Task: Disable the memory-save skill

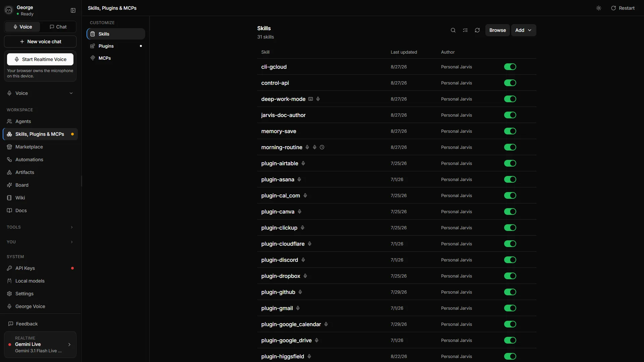Action: (510, 131)
